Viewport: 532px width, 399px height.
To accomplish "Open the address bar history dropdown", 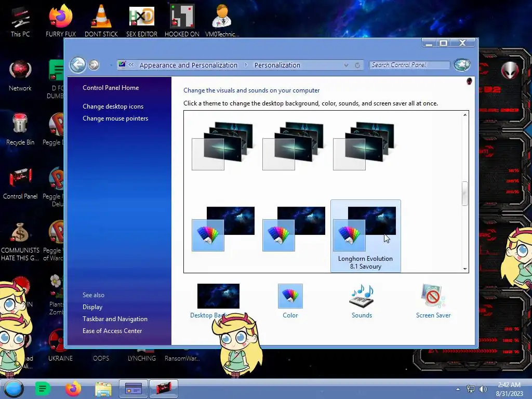I will click(346, 65).
